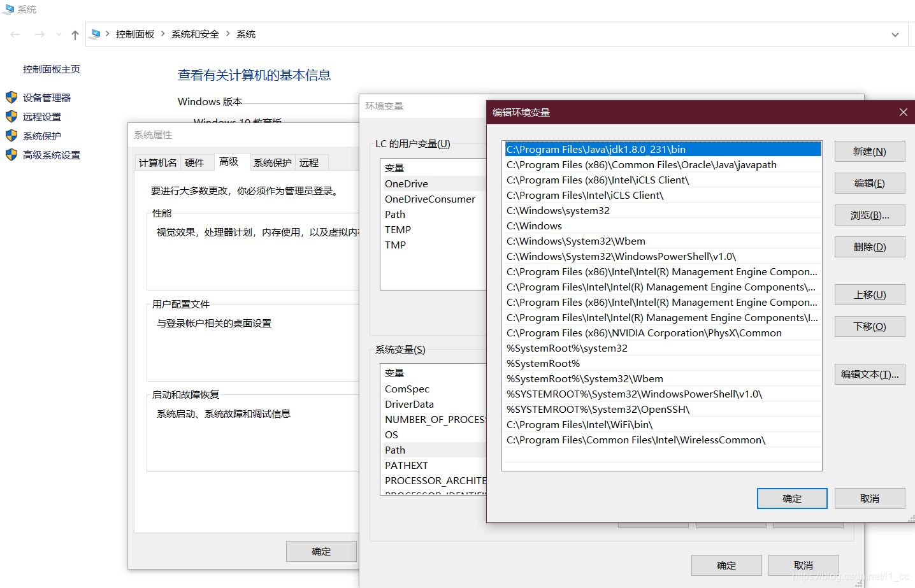Open the dropdown arrow after 系统和安全 breadcrumb

pos(227,34)
